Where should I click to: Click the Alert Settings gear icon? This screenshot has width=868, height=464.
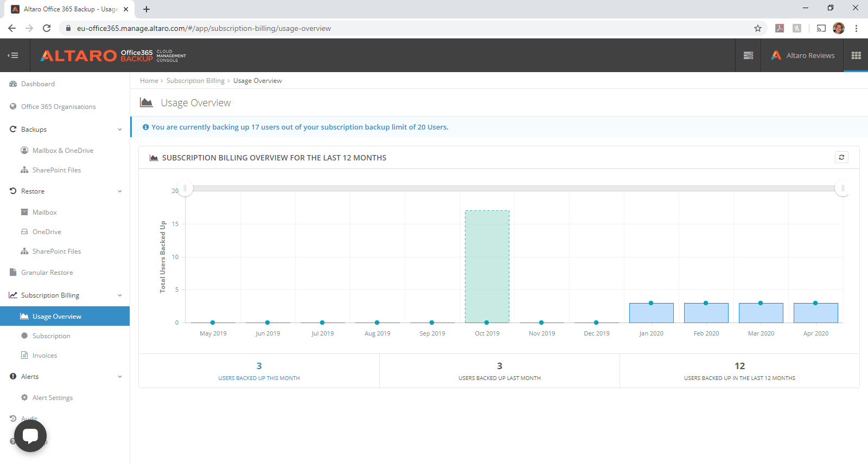coord(24,398)
